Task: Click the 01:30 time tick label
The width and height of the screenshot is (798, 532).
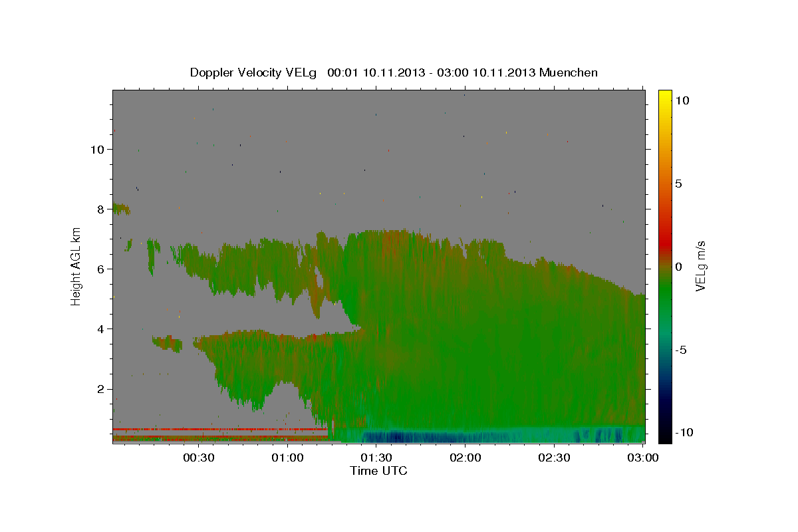Action: (376, 458)
